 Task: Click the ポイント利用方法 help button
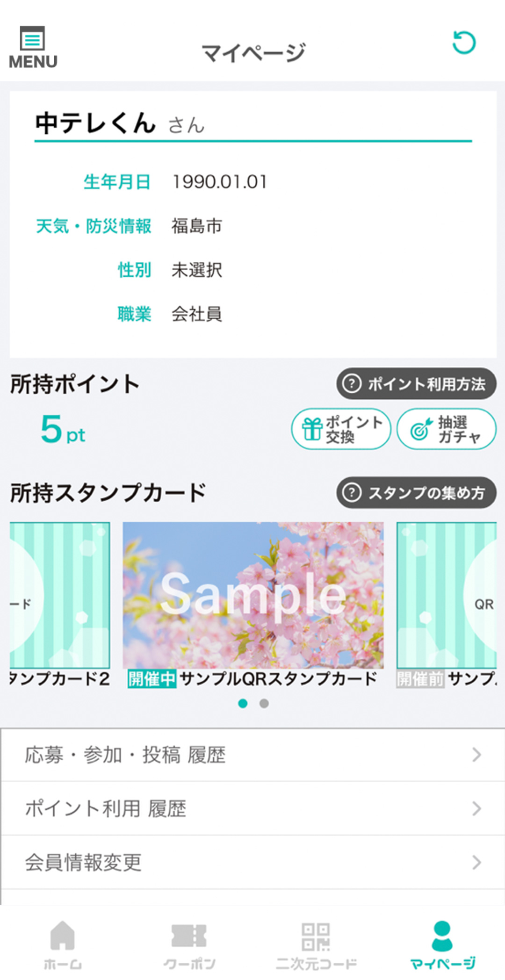[x=416, y=384]
